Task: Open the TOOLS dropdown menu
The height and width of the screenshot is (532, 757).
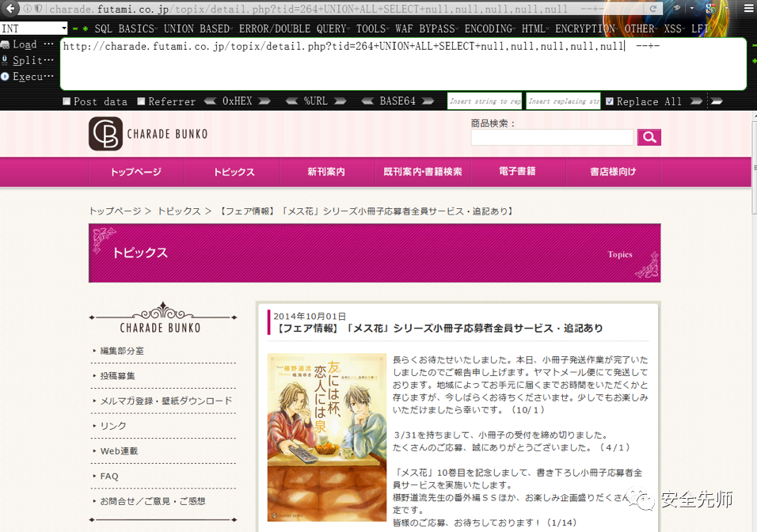Action: coord(373,29)
